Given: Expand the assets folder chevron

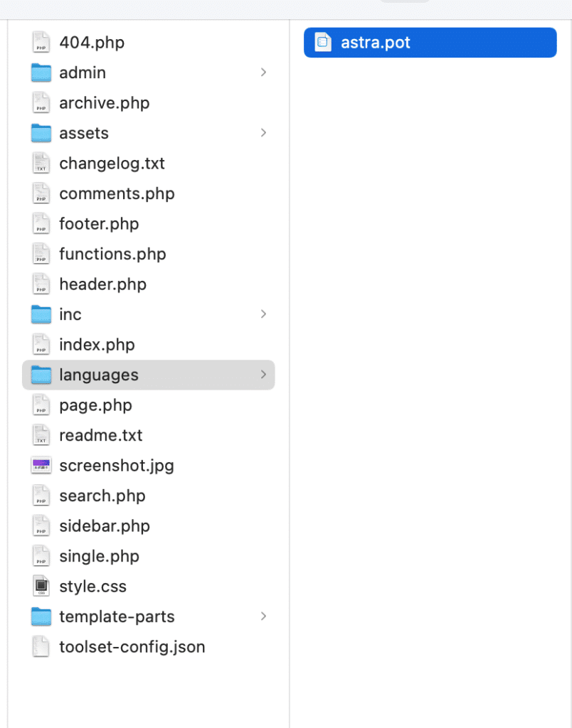Looking at the screenshot, I should 263,133.
